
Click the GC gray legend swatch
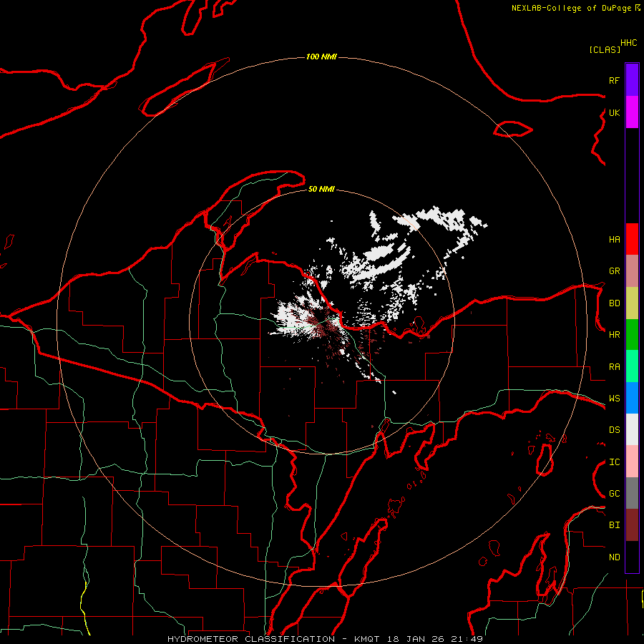(632, 493)
